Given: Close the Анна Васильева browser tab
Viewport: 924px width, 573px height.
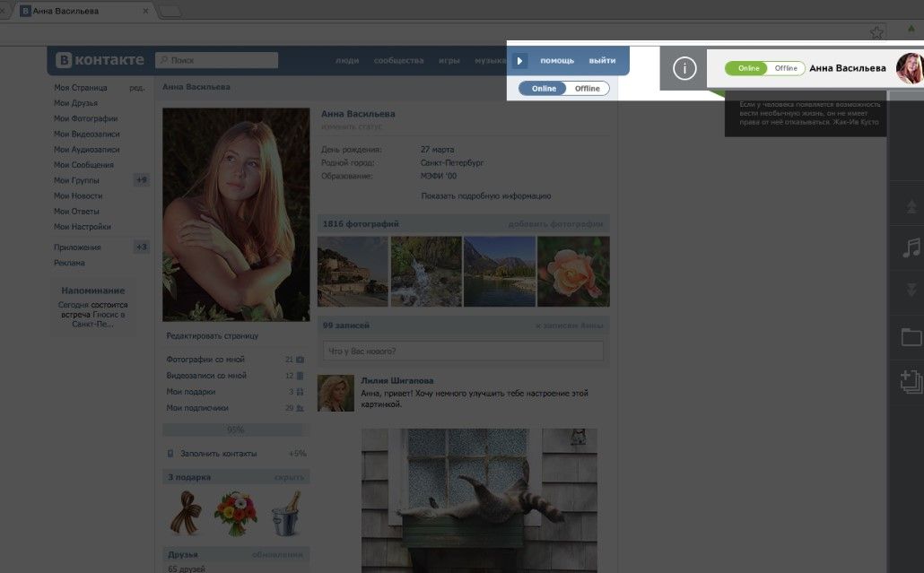Looking at the screenshot, I should pyautogui.click(x=145, y=11).
